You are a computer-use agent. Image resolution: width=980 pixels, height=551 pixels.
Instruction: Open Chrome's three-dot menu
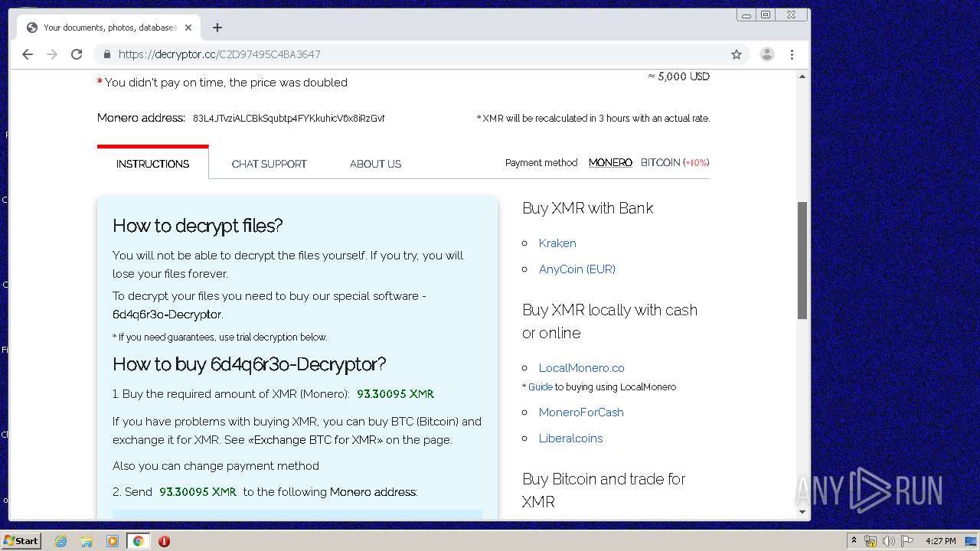tap(792, 54)
